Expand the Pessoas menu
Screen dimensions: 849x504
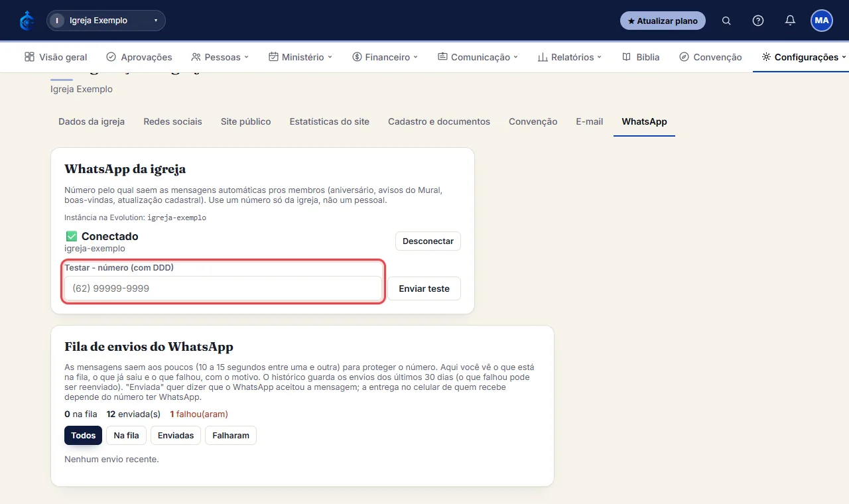pyautogui.click(x=220, y=57)
